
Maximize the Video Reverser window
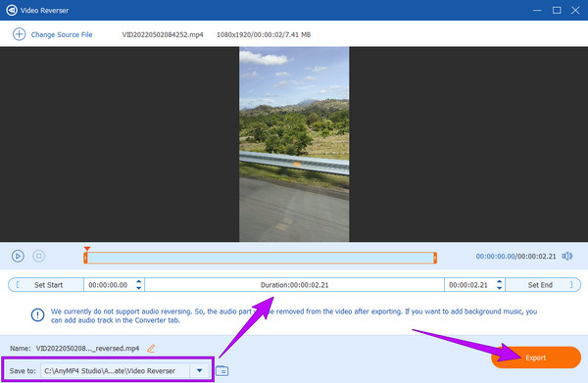click(x=557, y=10)
